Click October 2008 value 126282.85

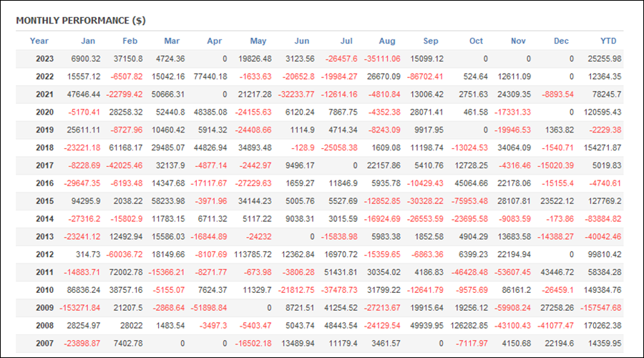coord(469,326)
